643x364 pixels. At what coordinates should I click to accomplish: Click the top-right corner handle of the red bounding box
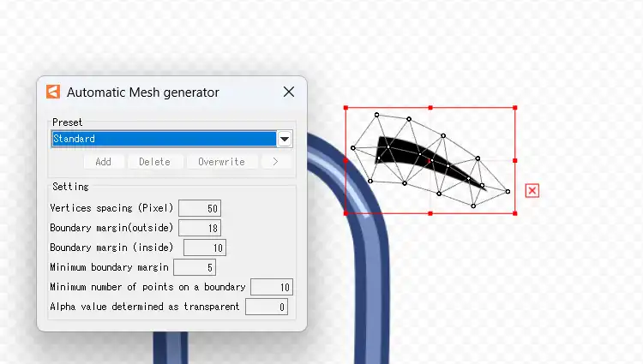point(514,108)
